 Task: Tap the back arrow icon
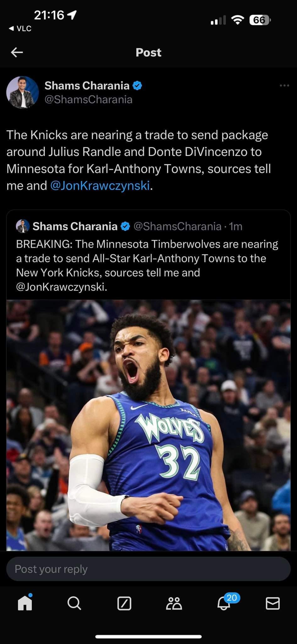click(x=17, y=52)
